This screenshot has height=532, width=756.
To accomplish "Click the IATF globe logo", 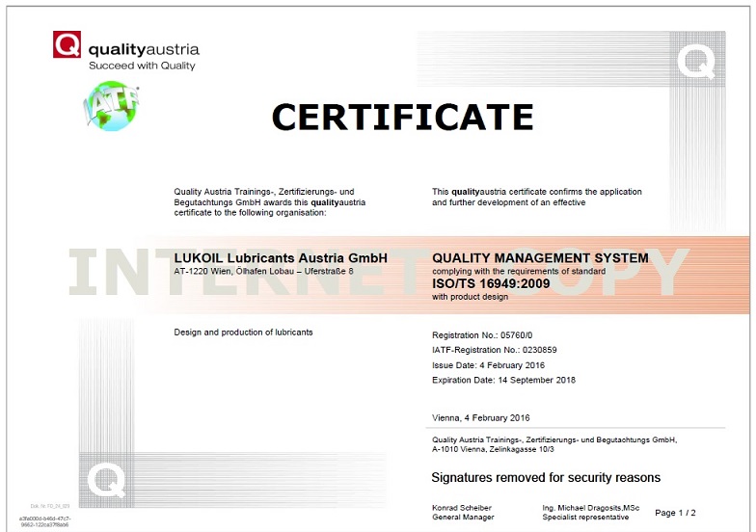I will (x=111, y=106).
